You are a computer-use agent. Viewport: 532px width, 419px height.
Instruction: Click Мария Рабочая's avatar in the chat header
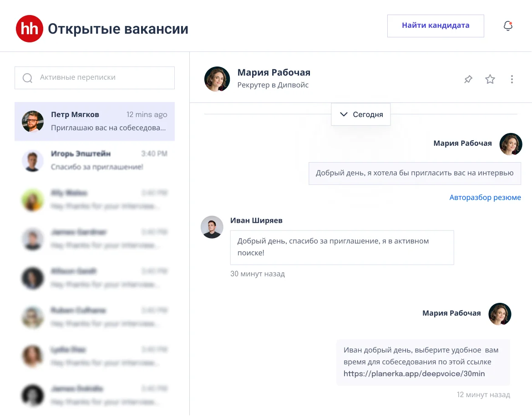pos(217,79)
